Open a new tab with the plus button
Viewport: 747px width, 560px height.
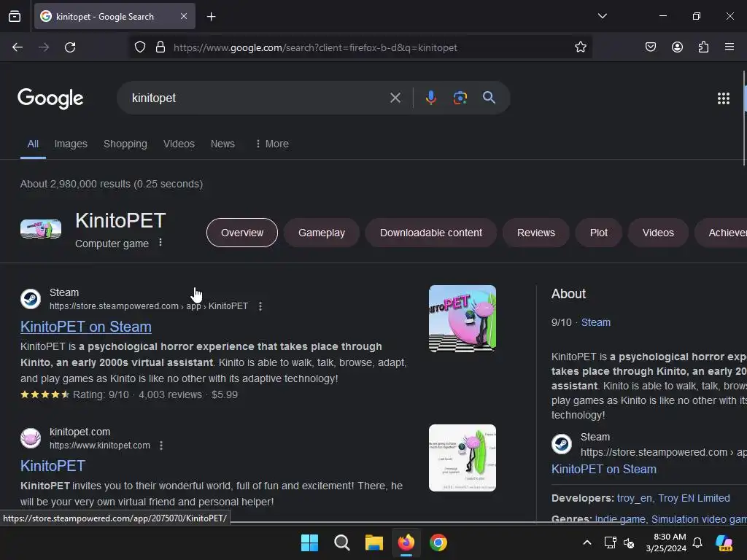[x=211, y=17]
